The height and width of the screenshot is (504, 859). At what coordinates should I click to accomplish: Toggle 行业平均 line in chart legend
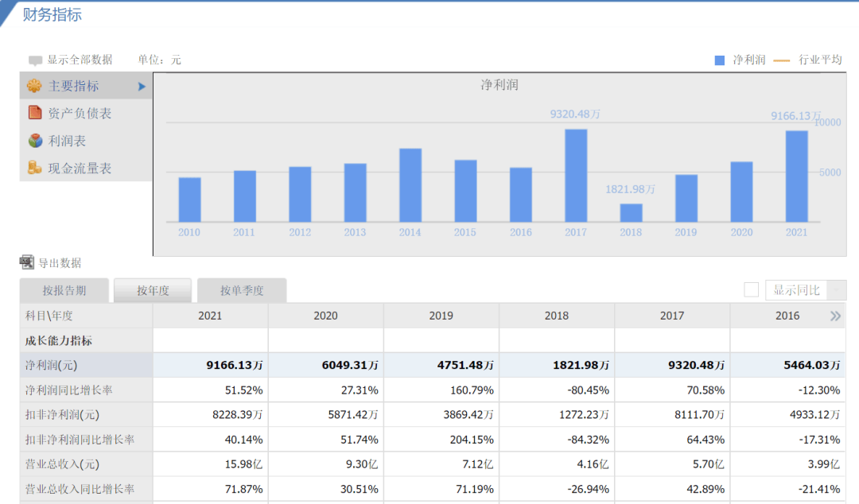point(807,60)
